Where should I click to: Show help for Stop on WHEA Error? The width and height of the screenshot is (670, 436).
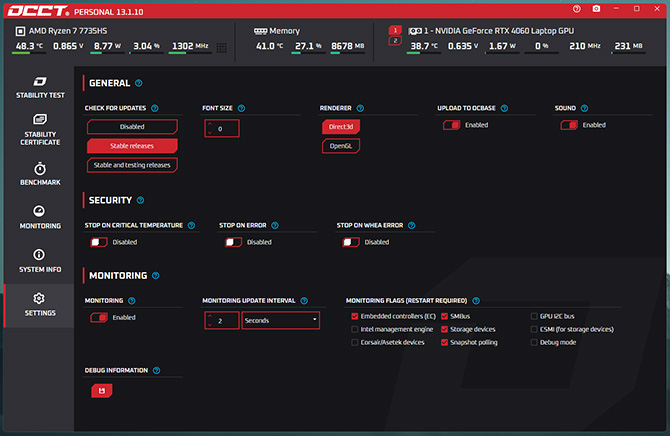[411, 225]
